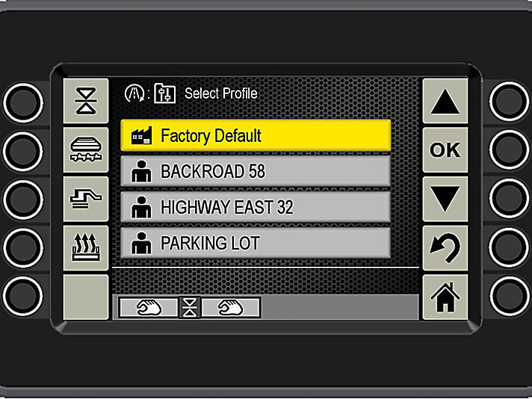Click the OK confirm button
The image size is (532, 399).
click(445, 149)
